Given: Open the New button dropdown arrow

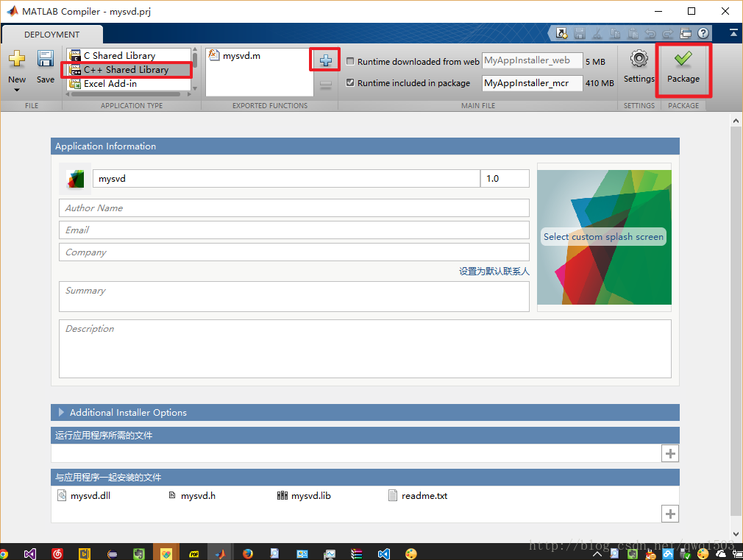Looking at the screenshot, I should (x=17, y=90).
